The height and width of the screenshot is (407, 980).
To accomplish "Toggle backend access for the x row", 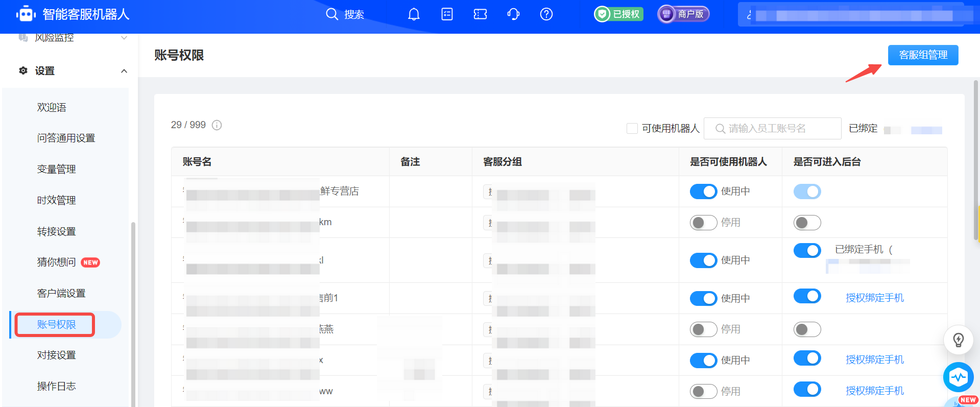I will tap(807, 358).
